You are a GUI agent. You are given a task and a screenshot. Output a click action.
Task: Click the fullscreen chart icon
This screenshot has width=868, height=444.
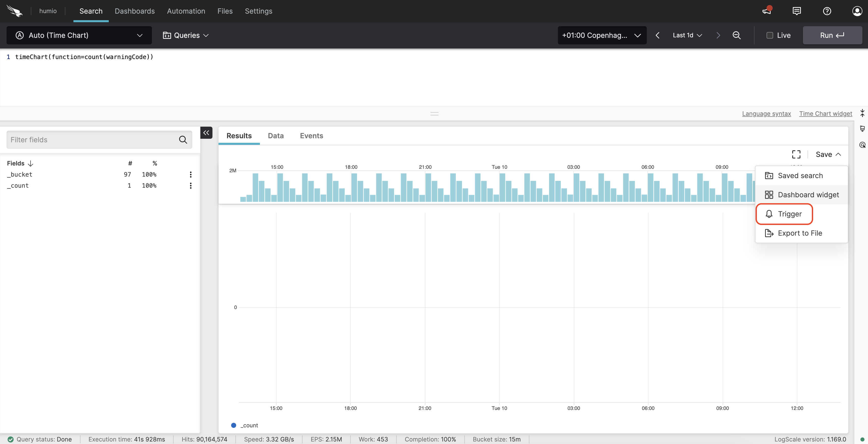coord(796,154)
